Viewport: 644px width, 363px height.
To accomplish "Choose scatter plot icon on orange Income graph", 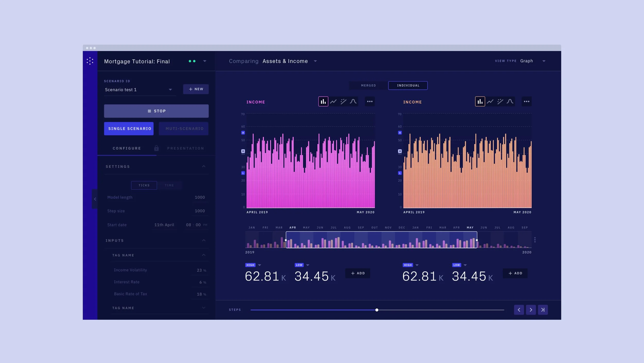I will (x=500, y=102).
